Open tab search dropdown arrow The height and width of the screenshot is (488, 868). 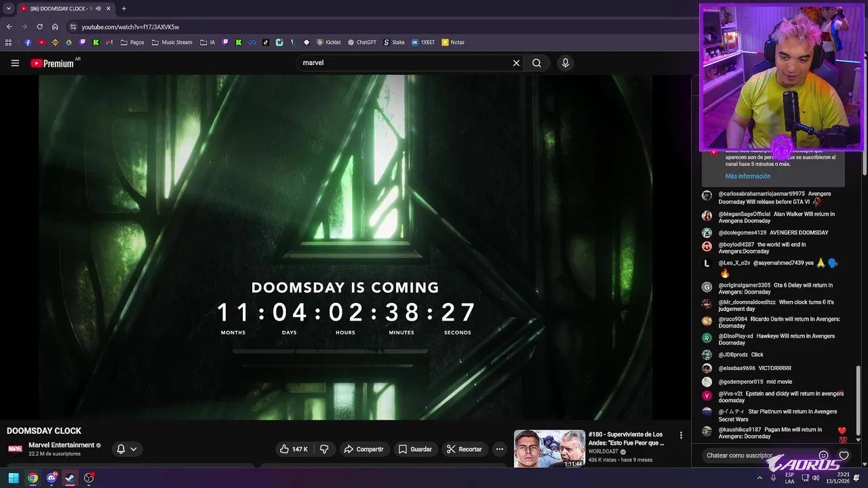point(8,8)
